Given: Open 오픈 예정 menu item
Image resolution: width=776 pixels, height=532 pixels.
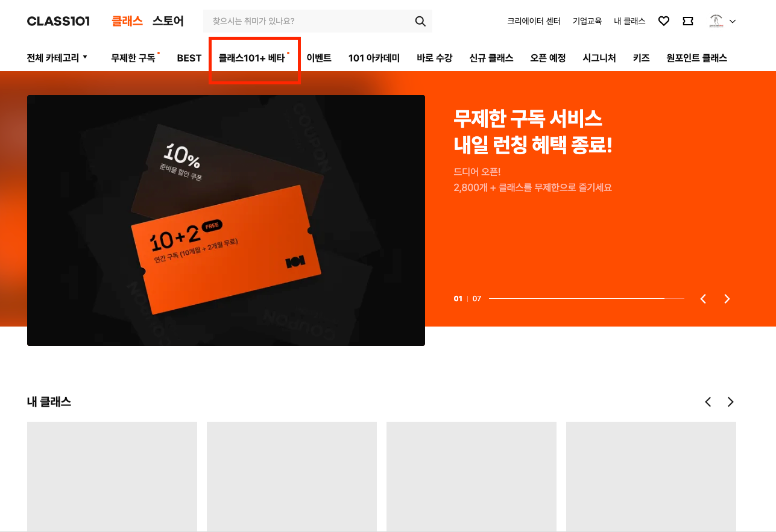Looking at the screenshot, I should pos(548,58).
